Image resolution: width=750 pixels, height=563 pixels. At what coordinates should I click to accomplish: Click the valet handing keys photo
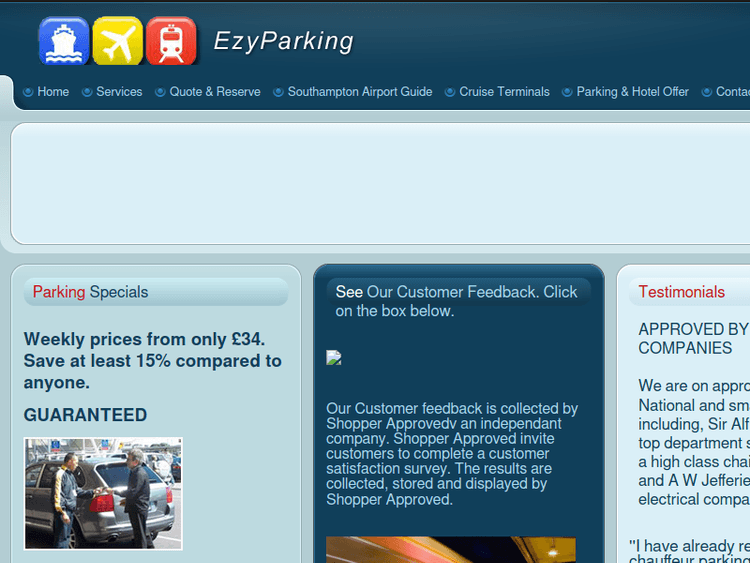103,494
